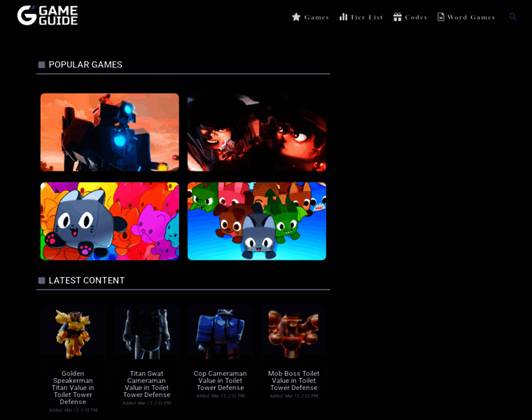Click the star icon beside Games
Image resolution: width=532 pixels, height=420 pixels.
click(296, 17)
